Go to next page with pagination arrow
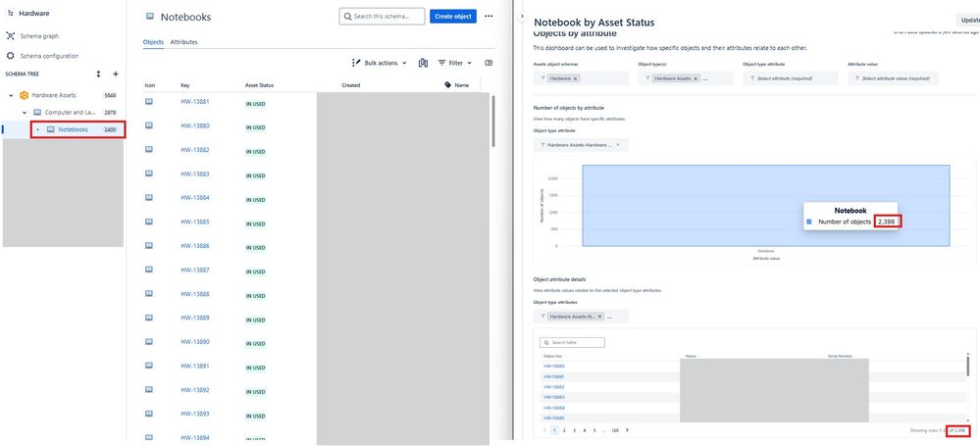 628,430
